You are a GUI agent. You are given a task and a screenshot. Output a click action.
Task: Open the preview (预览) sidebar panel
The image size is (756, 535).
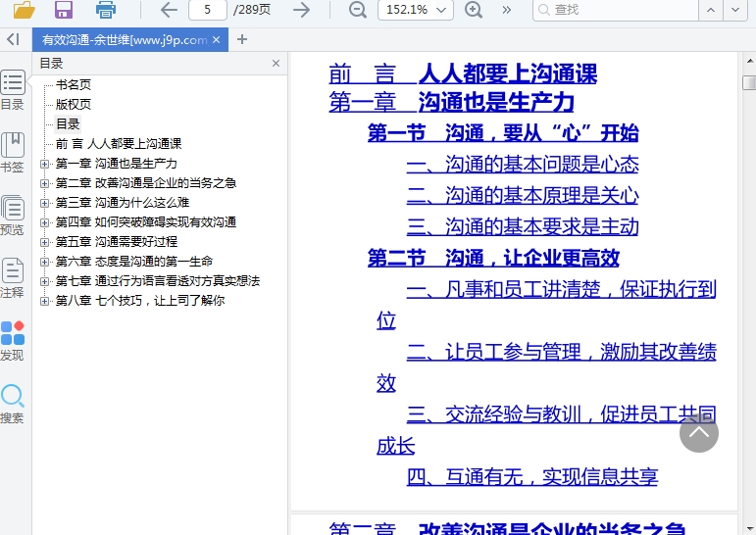(13, 215)
